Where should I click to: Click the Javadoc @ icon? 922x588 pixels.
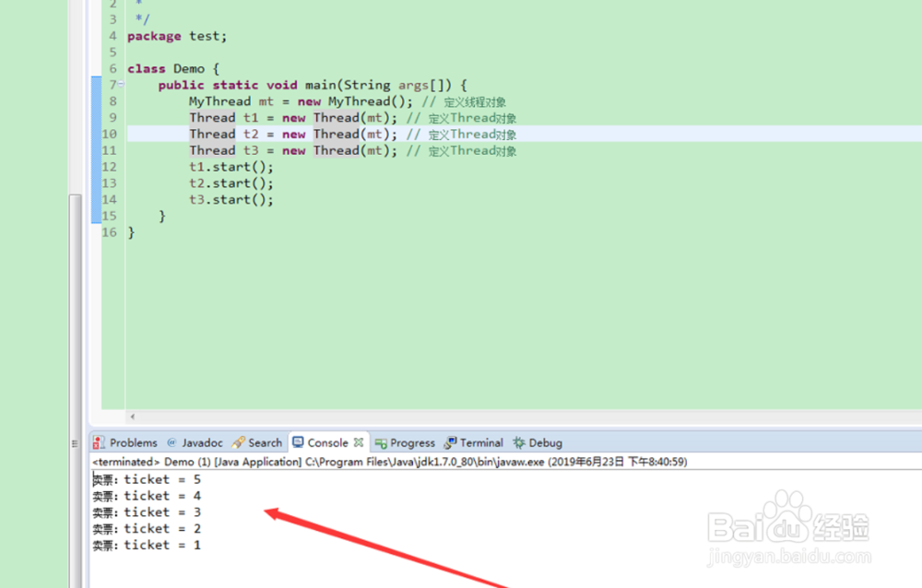[171, 442]
